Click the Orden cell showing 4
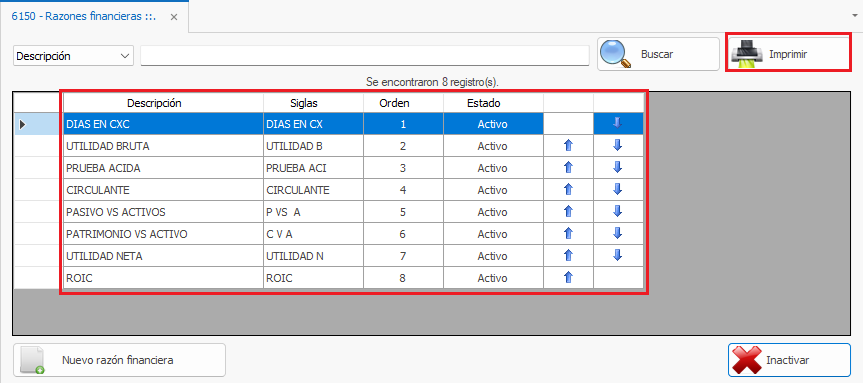 pyautogui.click(x=403, y=190)
